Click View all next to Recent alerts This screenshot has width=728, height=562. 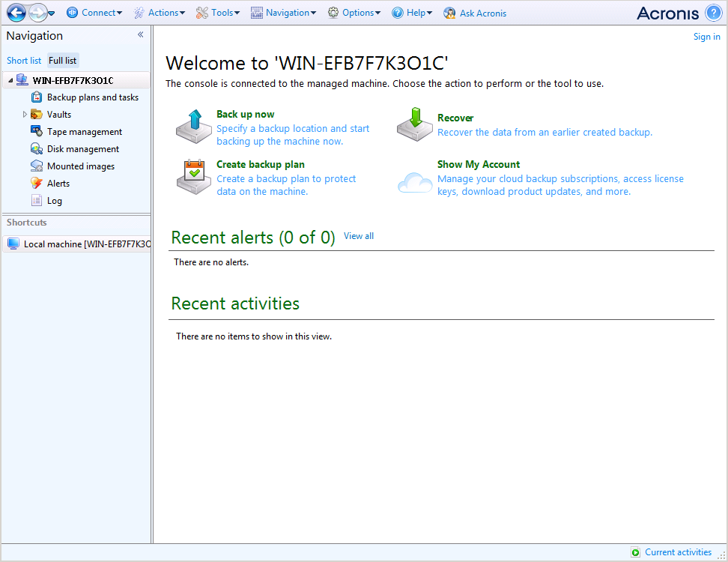[359, 236]
